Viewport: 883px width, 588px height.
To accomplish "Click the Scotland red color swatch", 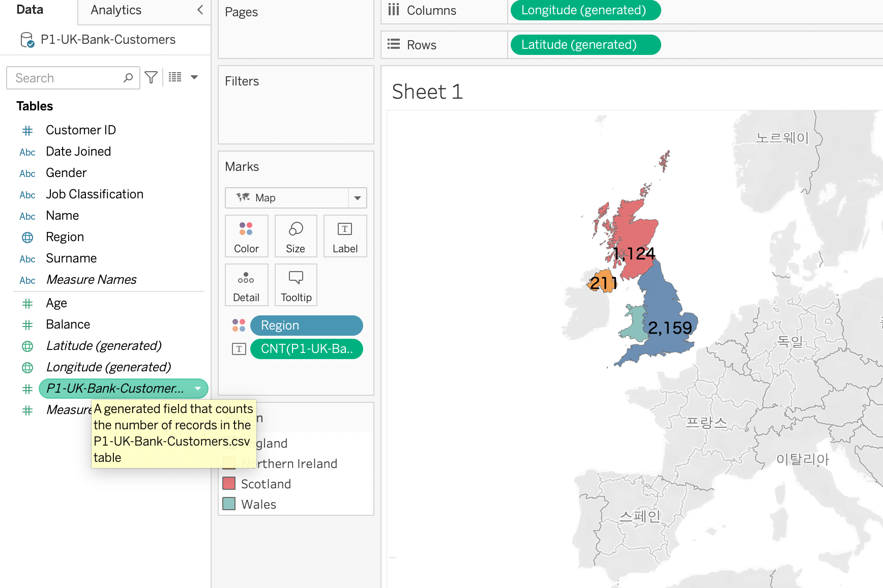I will [229, 484].
